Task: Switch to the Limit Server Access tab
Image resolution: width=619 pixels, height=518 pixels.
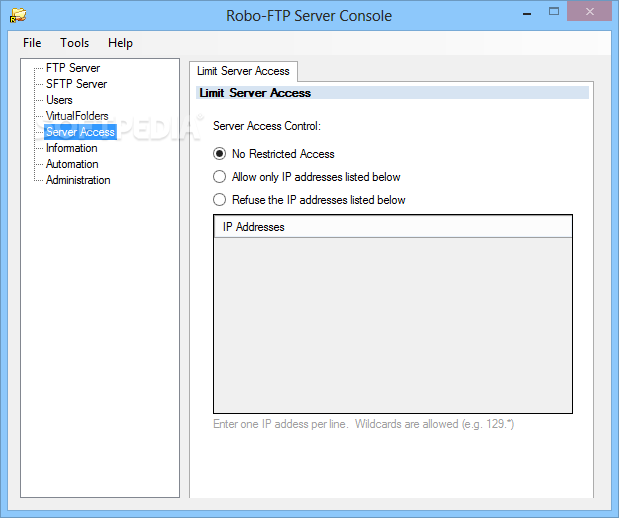Action: [243, 71]
